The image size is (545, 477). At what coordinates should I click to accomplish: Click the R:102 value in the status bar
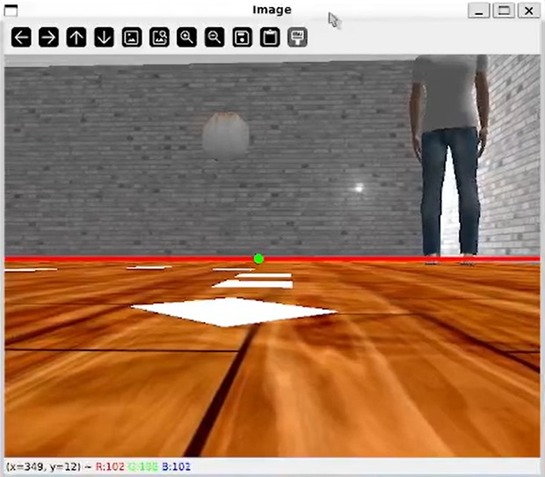point(110,467)
